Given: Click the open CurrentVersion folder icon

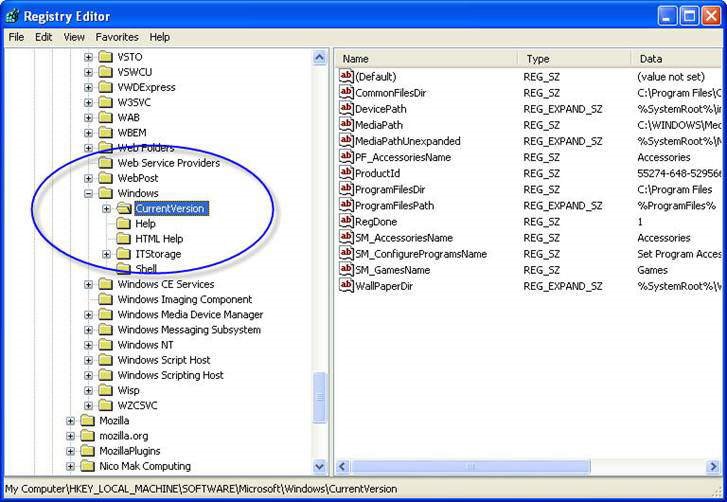Looking at the screenshot, I should (x=124, y=209).
